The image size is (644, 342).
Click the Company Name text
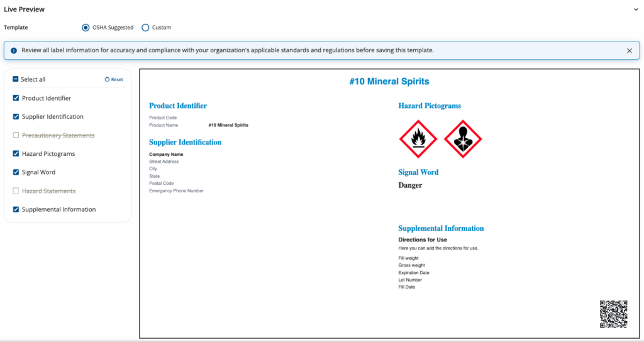[x=166, y=155]
